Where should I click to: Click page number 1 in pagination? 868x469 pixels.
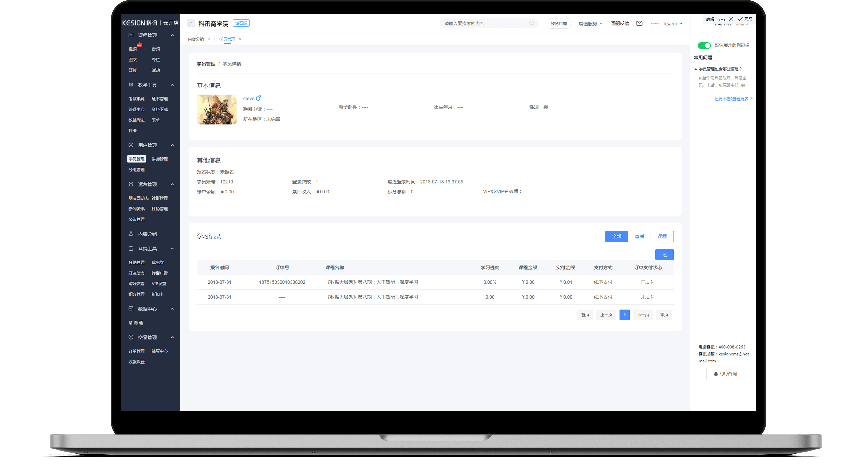pos(624,314)
